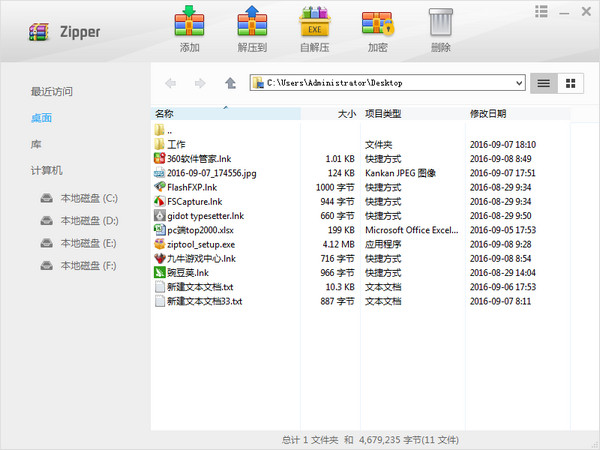This screenshot has height=450, width=600.
Task: Sort files by 名称 column header
Action: 165,113
